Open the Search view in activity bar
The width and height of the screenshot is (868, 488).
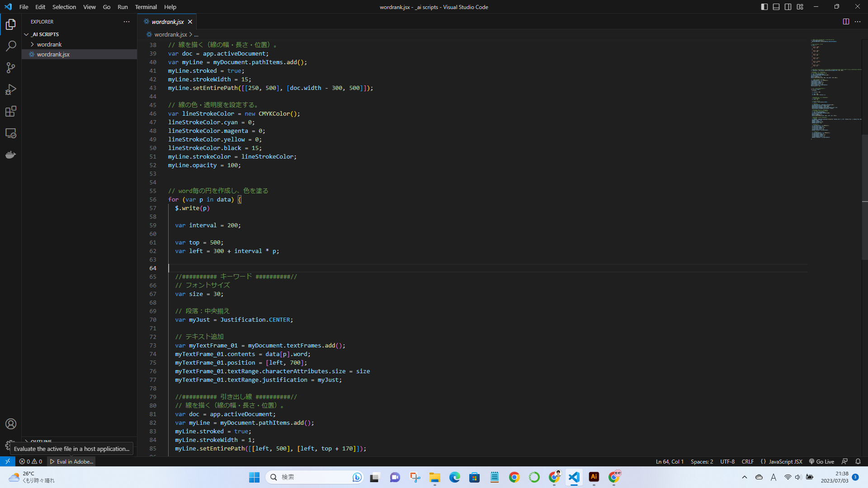(x=11, y=46)
